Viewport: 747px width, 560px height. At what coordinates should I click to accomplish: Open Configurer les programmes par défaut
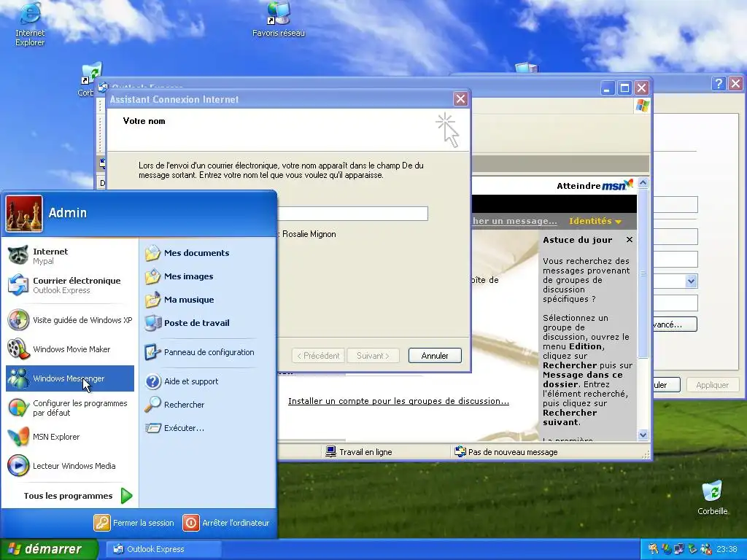[x=69, y=408]
